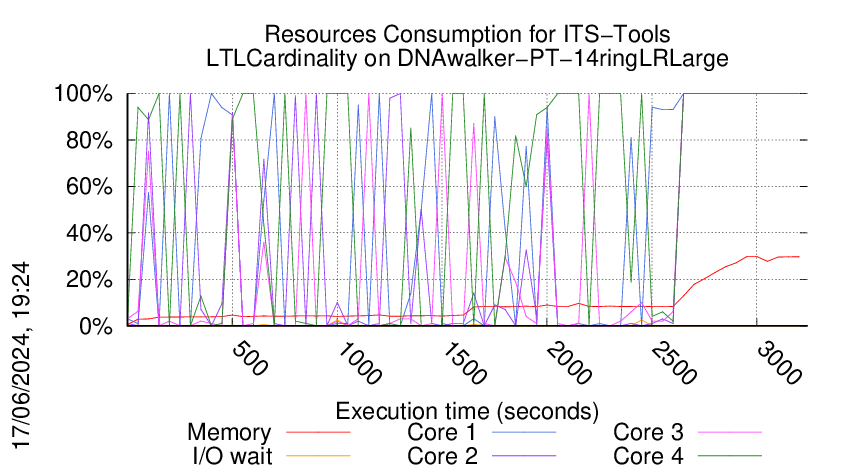Click the 'Core 4' legend label
The height and width of the screenshot is (475, 850).
click(x=648, y=456)
